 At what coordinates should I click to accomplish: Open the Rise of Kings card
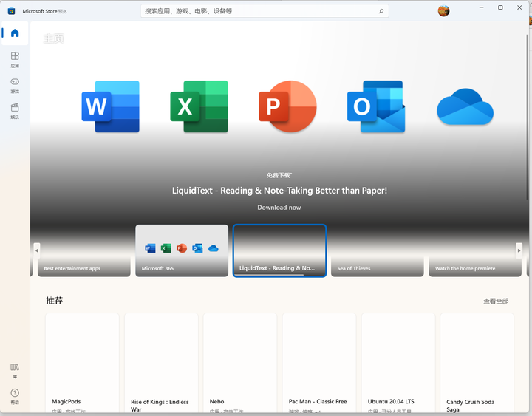click(x=162, y=363)
